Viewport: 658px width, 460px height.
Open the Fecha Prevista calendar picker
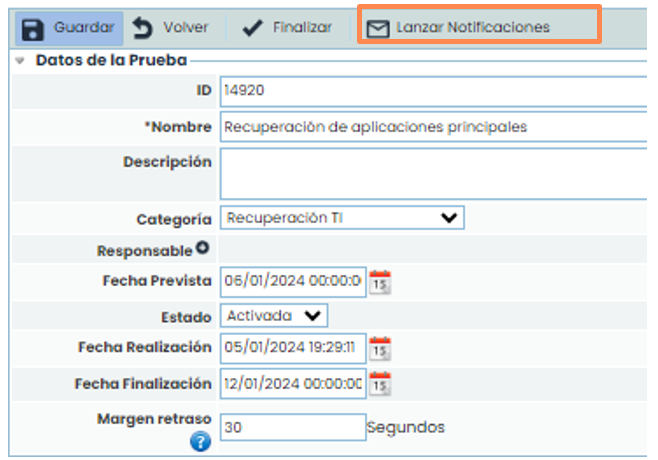[380, 282]
